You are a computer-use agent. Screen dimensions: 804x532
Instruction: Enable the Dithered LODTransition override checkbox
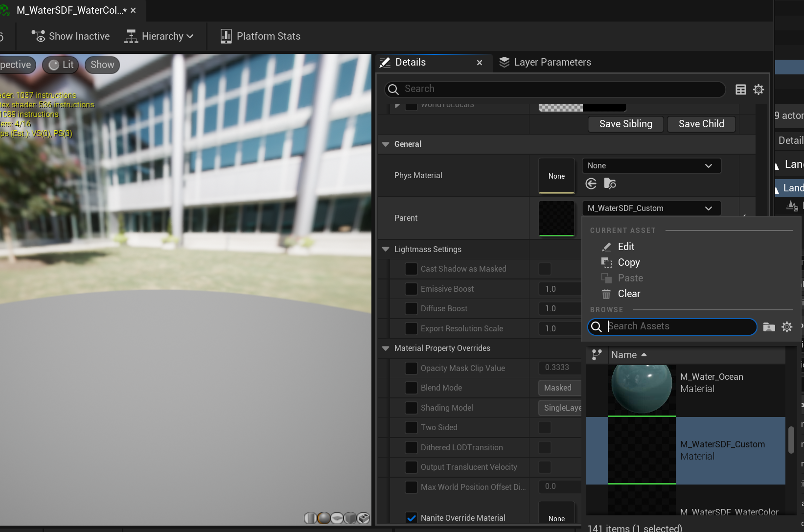411,447
